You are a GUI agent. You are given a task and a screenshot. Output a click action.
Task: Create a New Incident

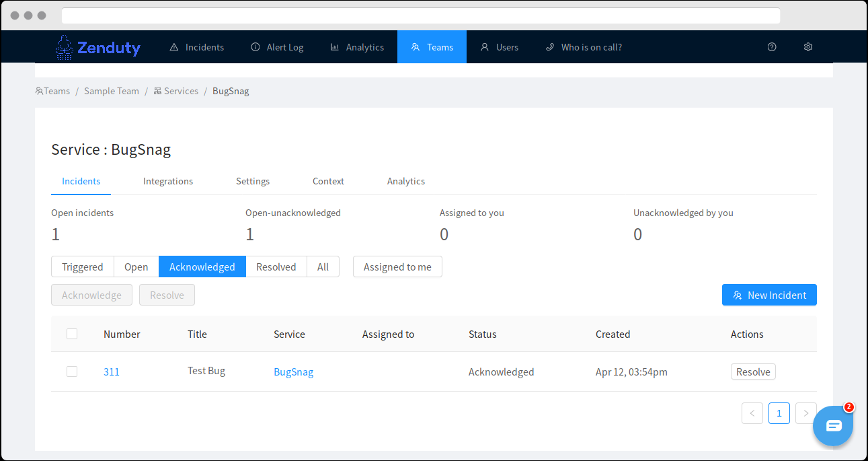[x=769, y=295]
